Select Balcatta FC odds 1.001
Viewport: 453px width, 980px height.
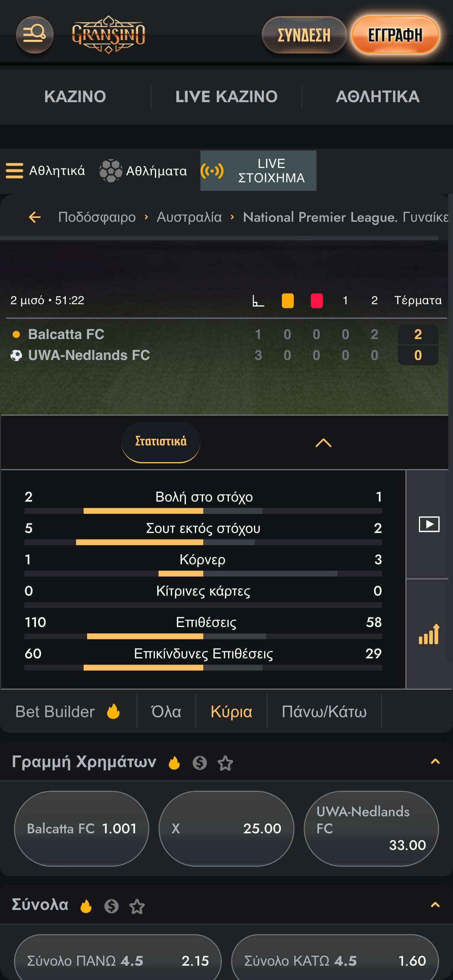click(82, 828)
